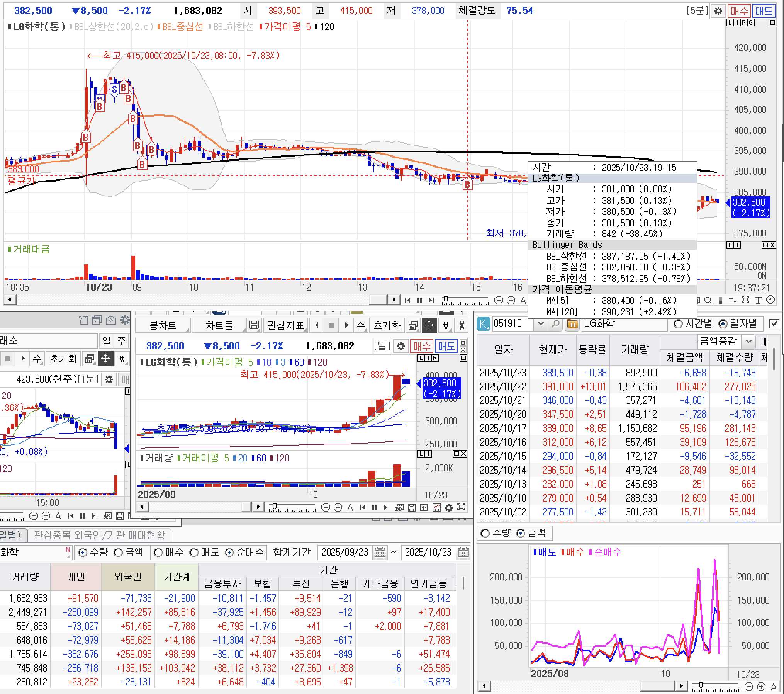Viewport: 784px width, 694px height.
Task: Click the crosshair move tool icon in the daily chart toolbar
Action: point(429,326)
